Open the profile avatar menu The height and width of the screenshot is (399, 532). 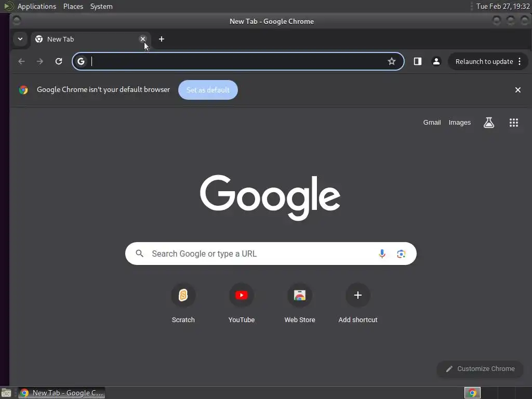(x=436, y=61)
